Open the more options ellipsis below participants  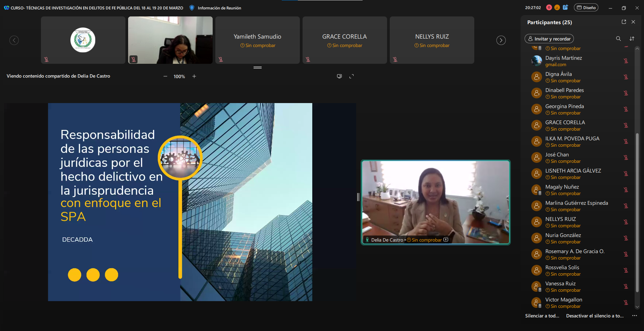pyautogui.click(x=634, y=316)
